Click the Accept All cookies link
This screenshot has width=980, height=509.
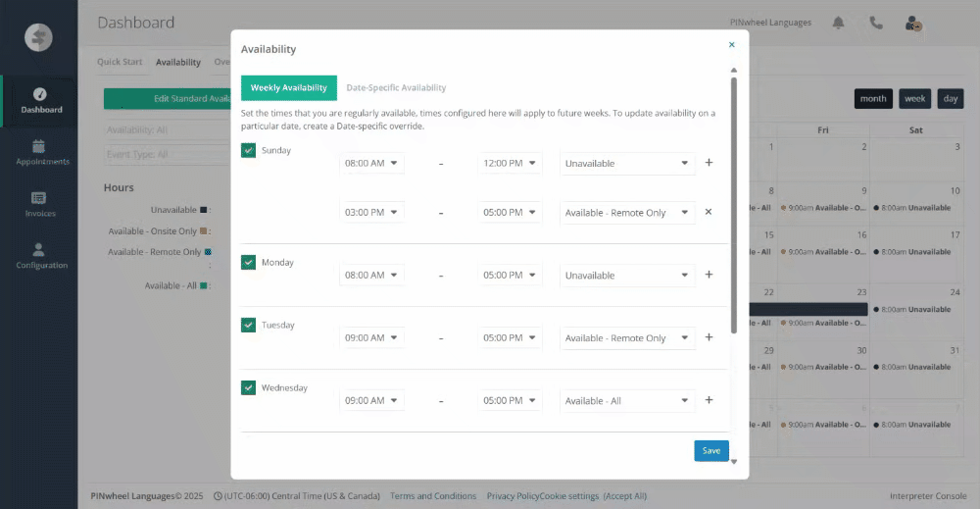point(625,496)
